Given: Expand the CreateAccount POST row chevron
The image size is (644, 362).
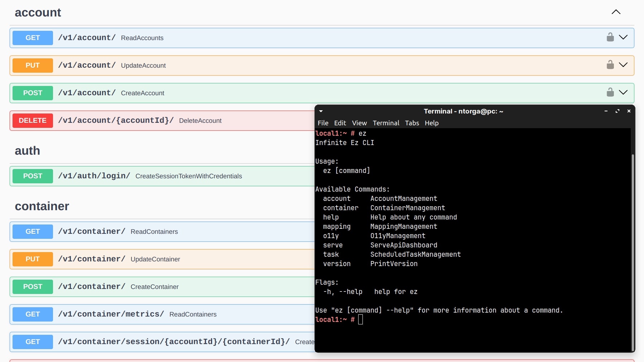Looking at the screenshot, I should point(623,92).
